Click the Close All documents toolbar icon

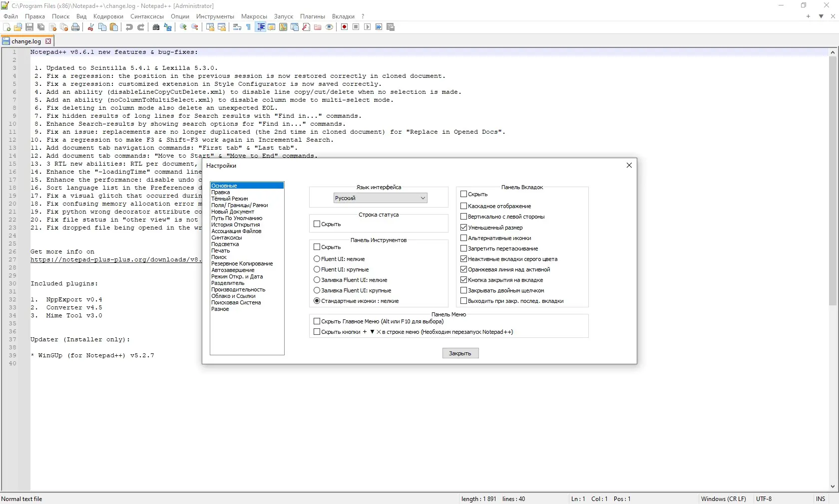point(64,27)
